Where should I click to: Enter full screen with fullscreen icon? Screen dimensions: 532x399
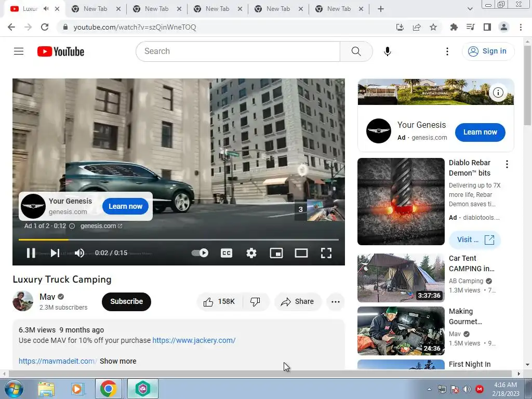(x=326, y=253)
